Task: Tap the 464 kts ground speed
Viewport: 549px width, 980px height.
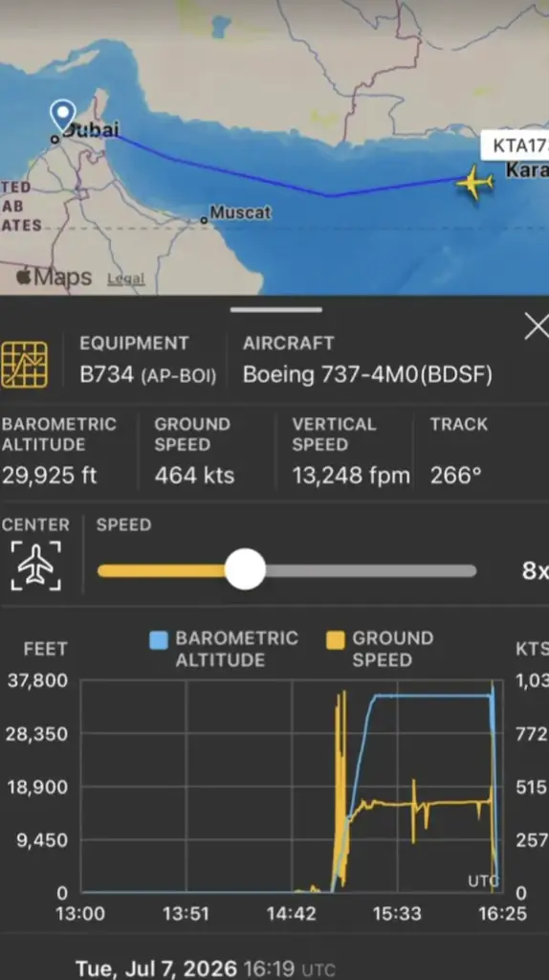Action: click(x=194, y=476)
